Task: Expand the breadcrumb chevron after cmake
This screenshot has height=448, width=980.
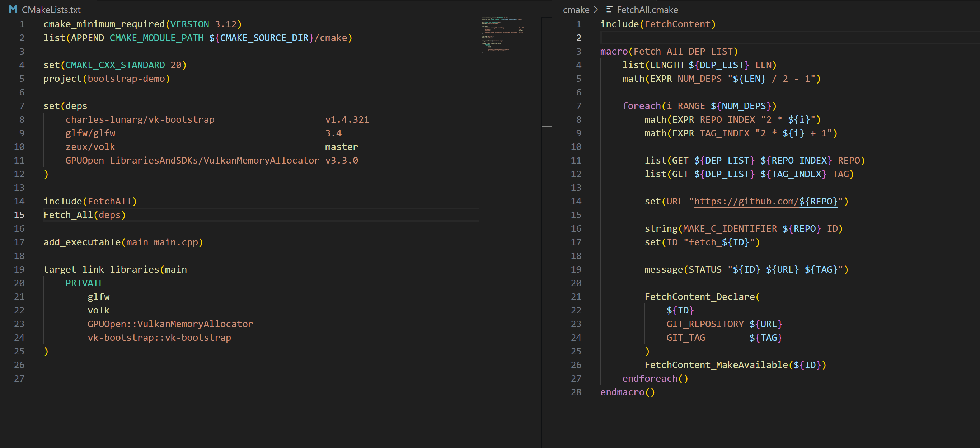Action: pos(596,10)
